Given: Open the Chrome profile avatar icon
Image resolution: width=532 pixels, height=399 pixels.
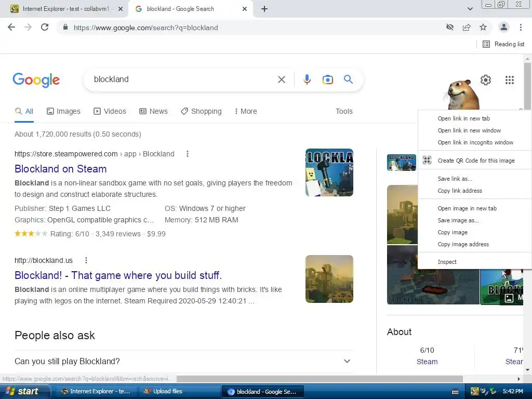Looking at the screenshot, I should coord(504,27).
